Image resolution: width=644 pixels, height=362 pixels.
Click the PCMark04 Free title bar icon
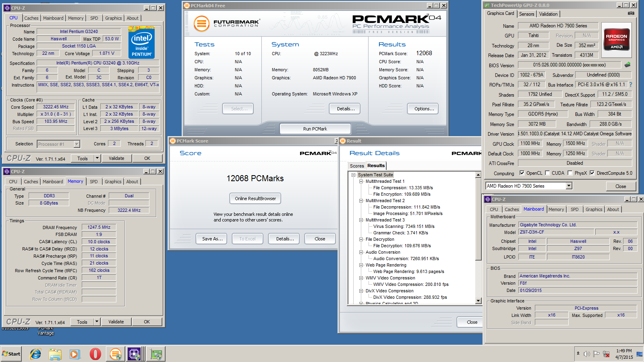[x=187, y=6]
